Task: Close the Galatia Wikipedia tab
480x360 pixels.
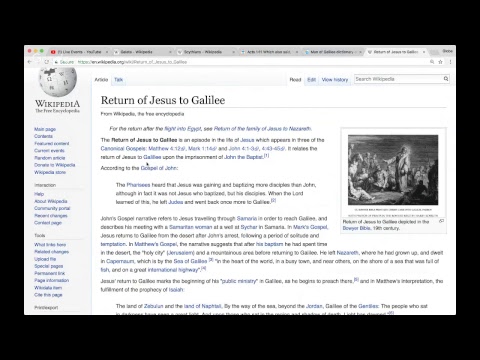Action: click(170, 52)
